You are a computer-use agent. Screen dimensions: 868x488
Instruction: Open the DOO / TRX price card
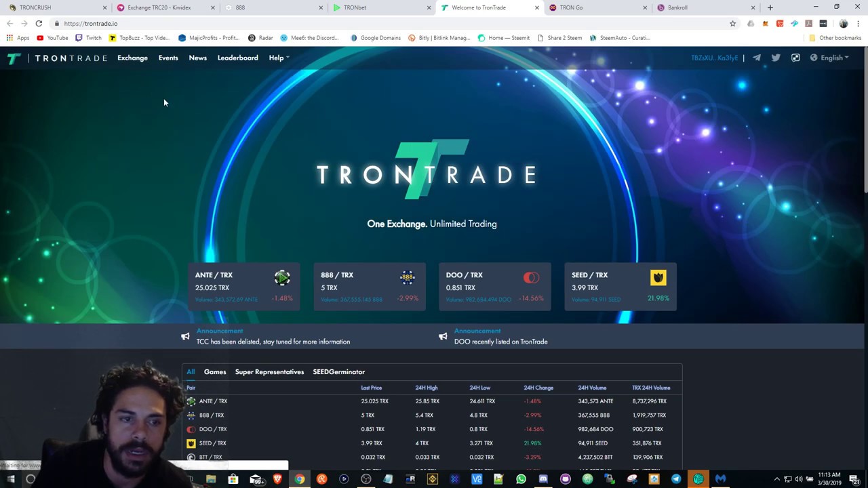click(495, 287)
